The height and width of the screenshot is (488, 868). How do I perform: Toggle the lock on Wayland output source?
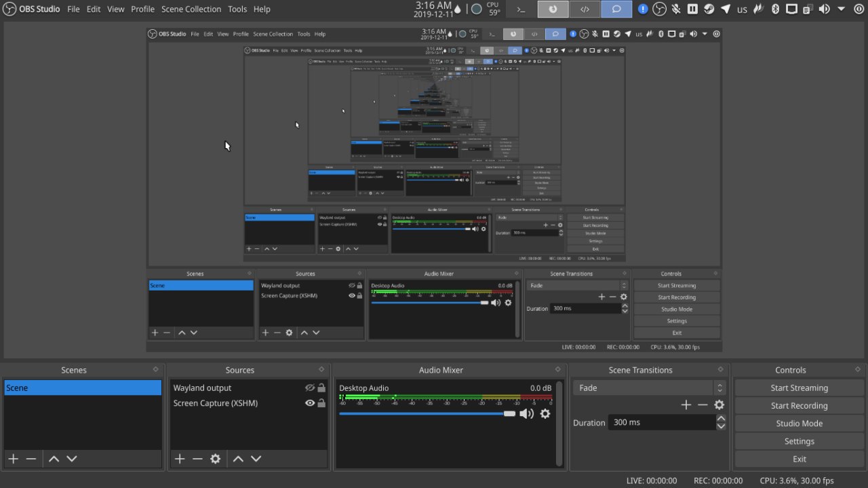click(321, 388)
